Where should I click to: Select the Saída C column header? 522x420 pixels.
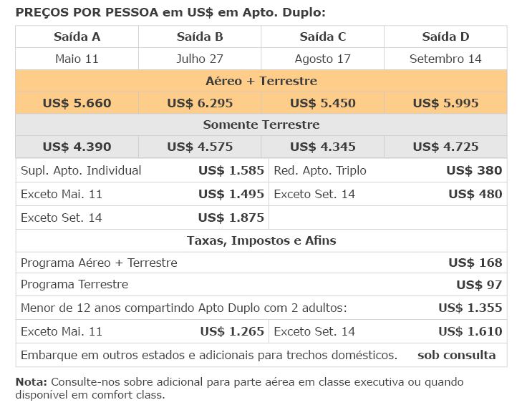click(323, 36)
